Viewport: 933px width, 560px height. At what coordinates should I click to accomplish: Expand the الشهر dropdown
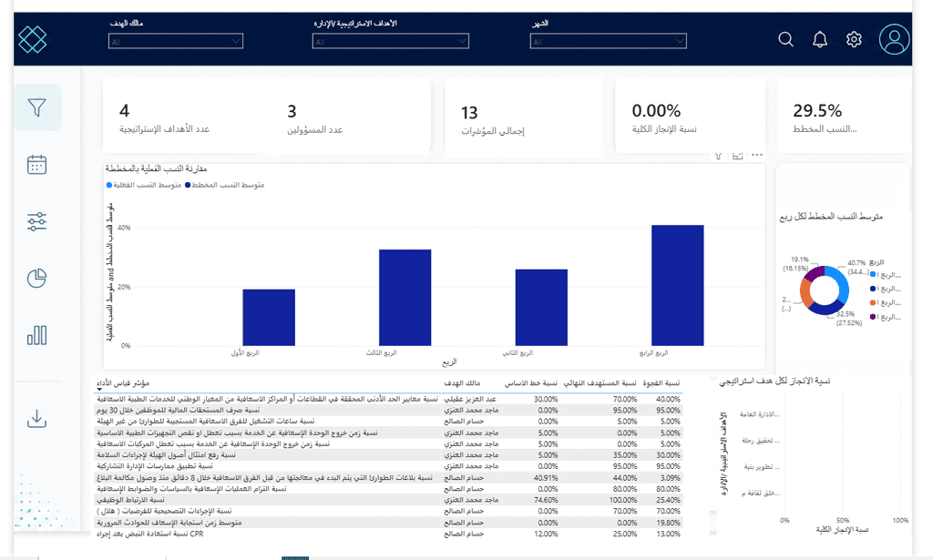click(608, 41)
